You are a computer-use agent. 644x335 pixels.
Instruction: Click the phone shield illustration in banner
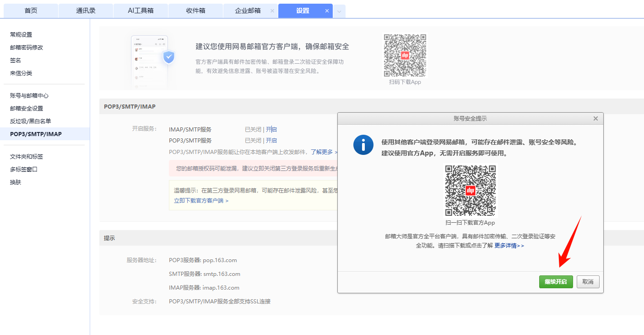[x=152, y=61]
